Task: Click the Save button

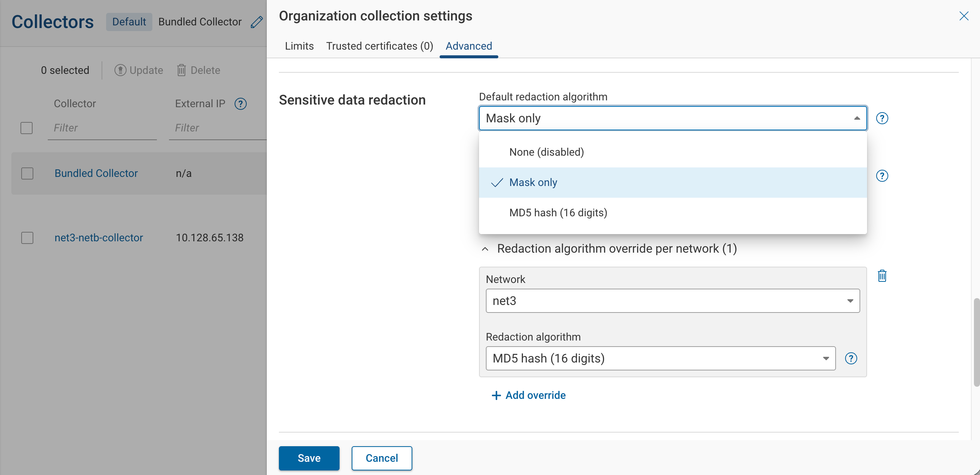Action: coord(309,458)
